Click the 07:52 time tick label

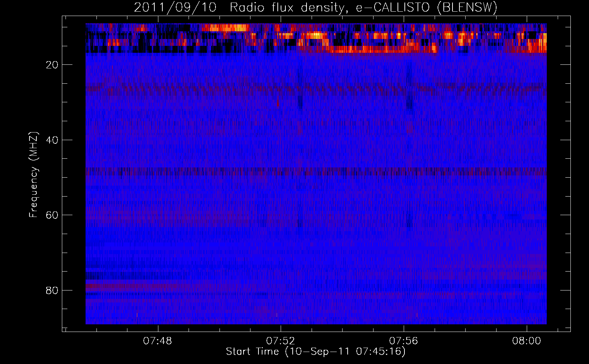[281, 341]
